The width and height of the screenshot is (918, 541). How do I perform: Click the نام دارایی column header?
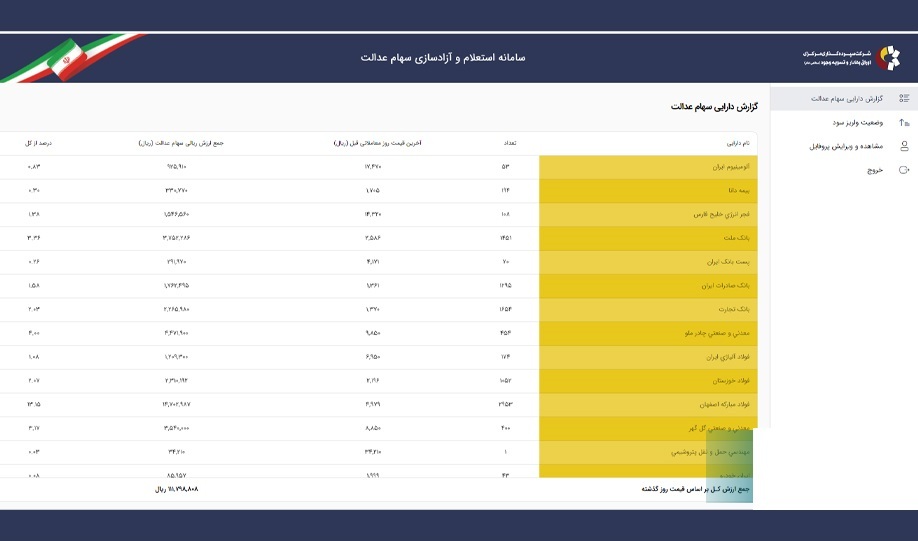click(738, 143)
